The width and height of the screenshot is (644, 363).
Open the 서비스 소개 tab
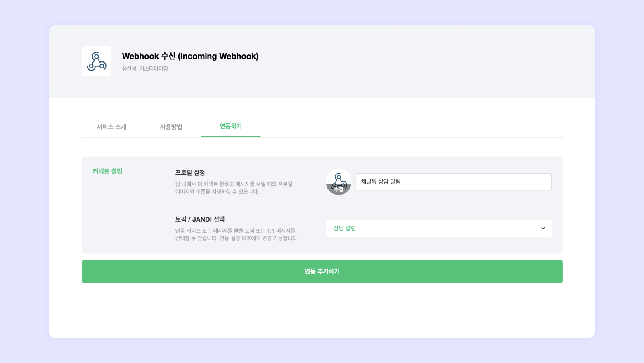tap(111, 127)
